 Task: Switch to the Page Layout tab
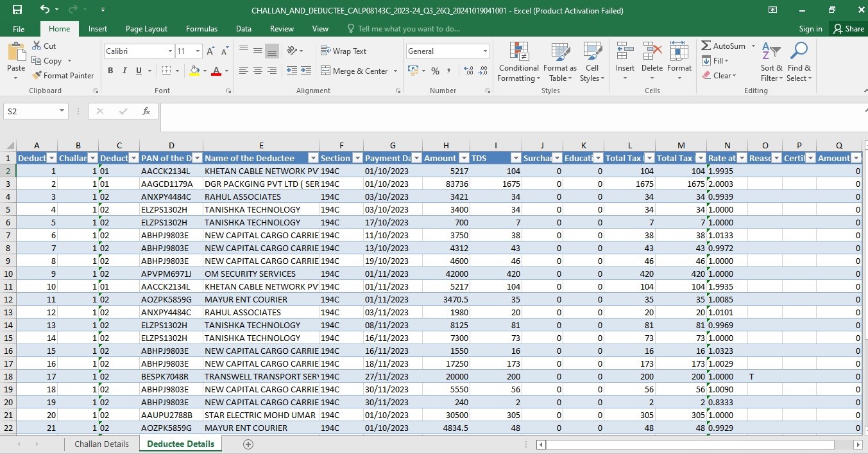coord(146,29)
